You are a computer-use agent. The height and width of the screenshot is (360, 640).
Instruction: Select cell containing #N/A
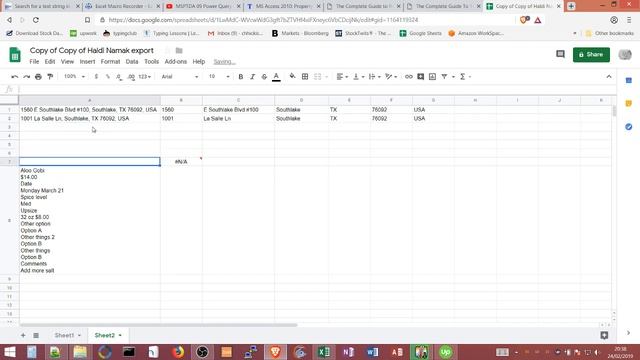click(181, 162)
